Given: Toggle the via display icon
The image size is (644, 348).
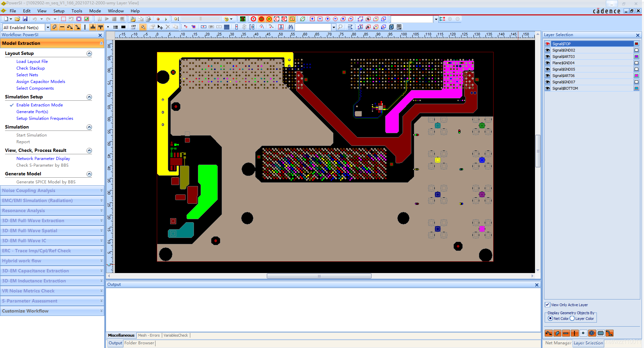Looking at the screenshot, I should click(85, 27).
